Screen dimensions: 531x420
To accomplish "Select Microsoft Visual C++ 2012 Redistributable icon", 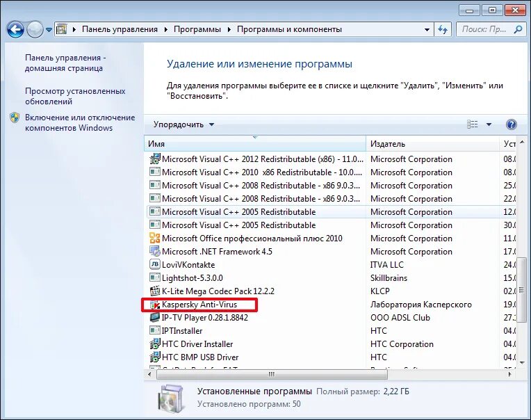I will [x=155, y=159].
